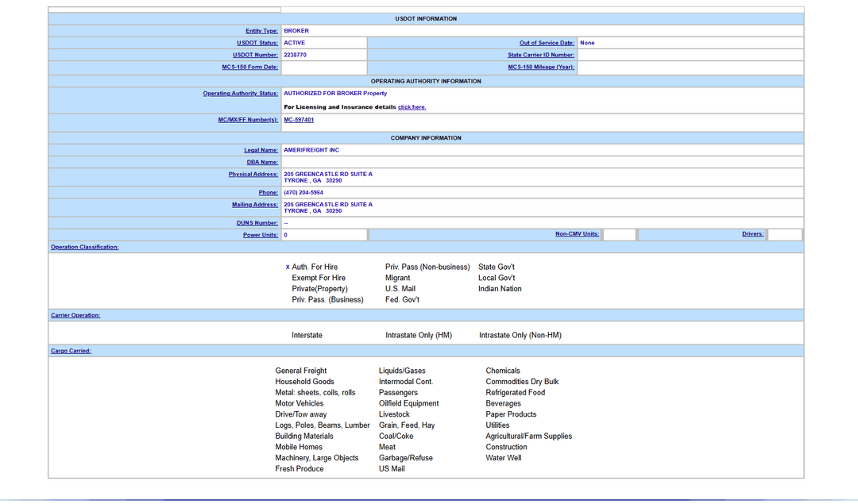
Task: Open the DBA Name label link
Action: [262, 163]
